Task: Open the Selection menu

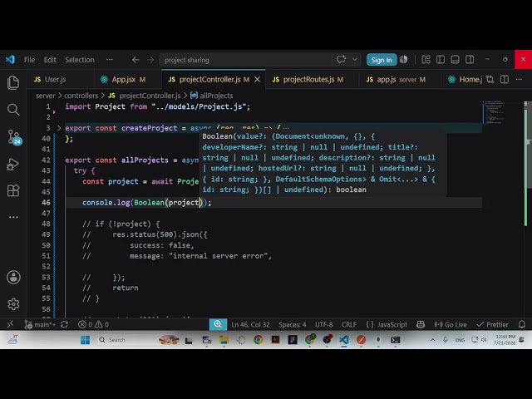Action: [x=80, y=60]
